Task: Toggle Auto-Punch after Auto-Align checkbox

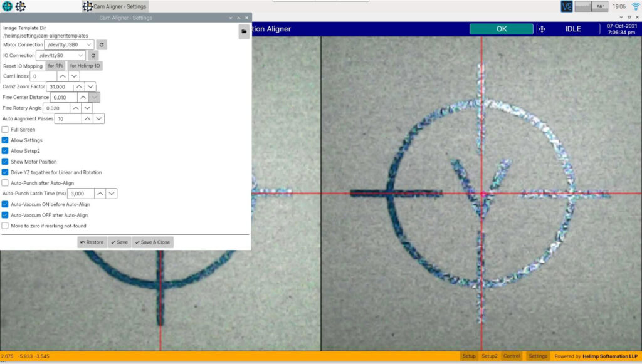Action: [x=5, y=183]
